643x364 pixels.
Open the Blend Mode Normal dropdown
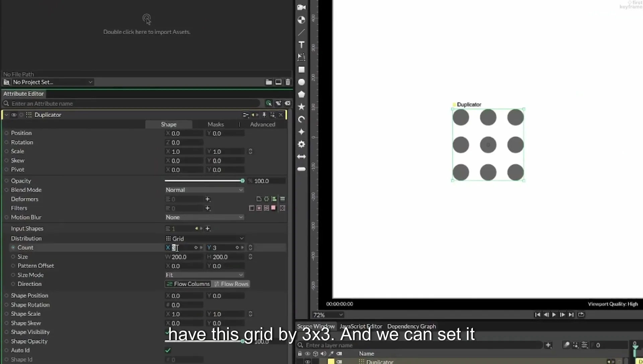(x=204, y=190)
